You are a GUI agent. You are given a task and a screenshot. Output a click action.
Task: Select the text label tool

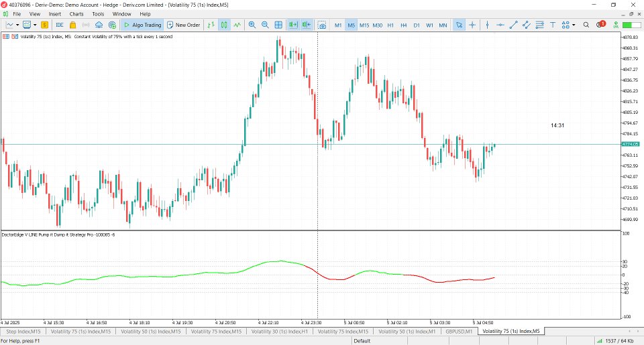pyautogui.click(x=553, y=25)
